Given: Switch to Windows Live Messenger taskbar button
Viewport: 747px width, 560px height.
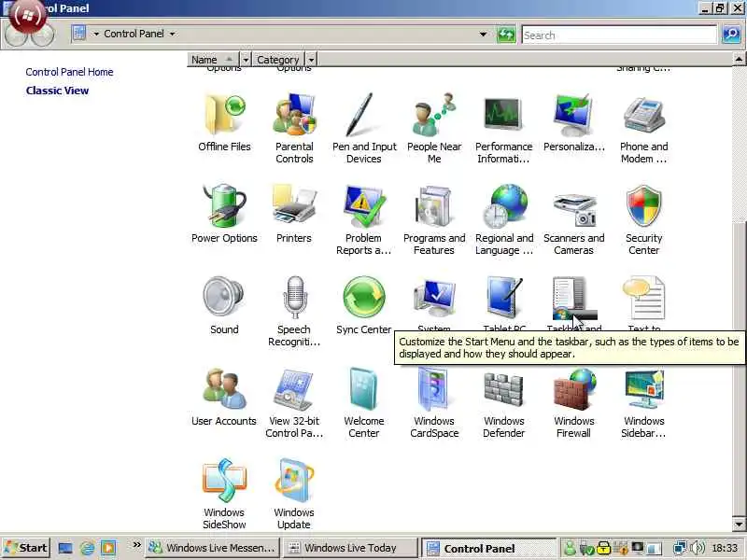Looking at the screenshot, I should click(x=212, y=548).
